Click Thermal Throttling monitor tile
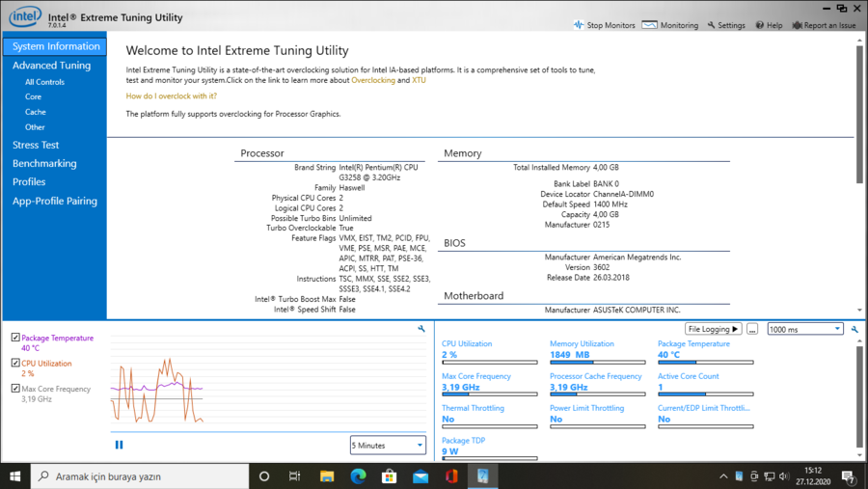 [x=489, y=417]
